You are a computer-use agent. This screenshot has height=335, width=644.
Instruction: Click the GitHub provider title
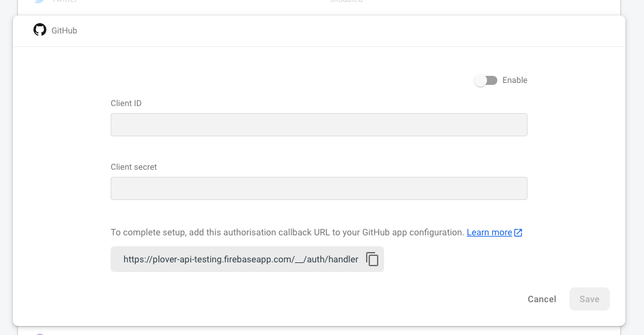64,31
